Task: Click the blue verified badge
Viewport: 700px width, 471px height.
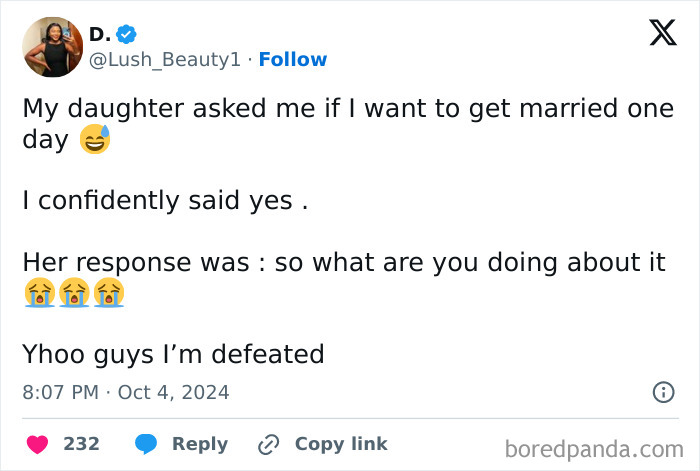Action: point(127,35)
